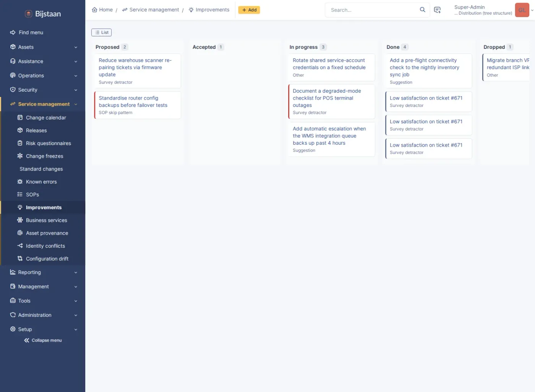The width and height of the screenshot is (535, 392).
Task: Open the chat message icon in header
Action: (x=438, y=10)
